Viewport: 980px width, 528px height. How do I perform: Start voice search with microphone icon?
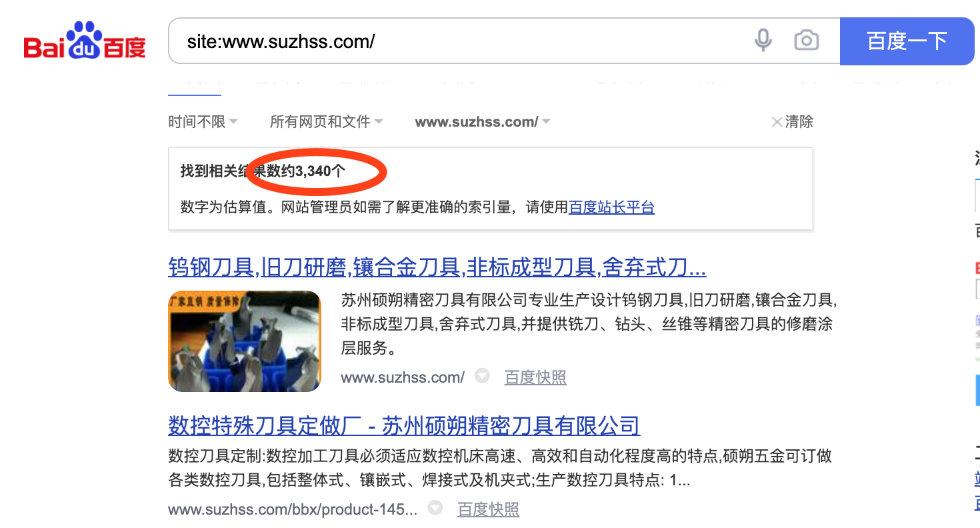coord(763,41)
